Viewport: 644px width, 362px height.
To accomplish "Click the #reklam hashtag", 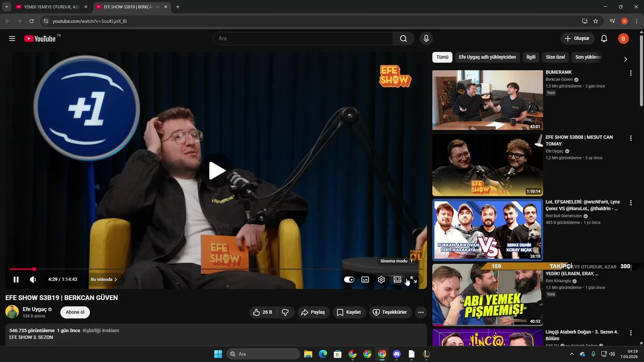I will [110, 331].
